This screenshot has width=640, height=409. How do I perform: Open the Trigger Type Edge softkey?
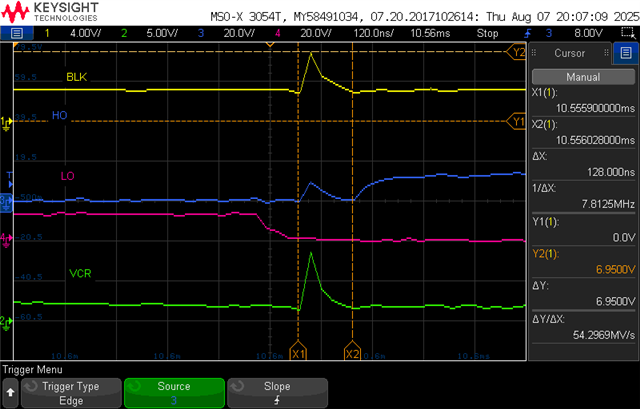click(71, 393)
